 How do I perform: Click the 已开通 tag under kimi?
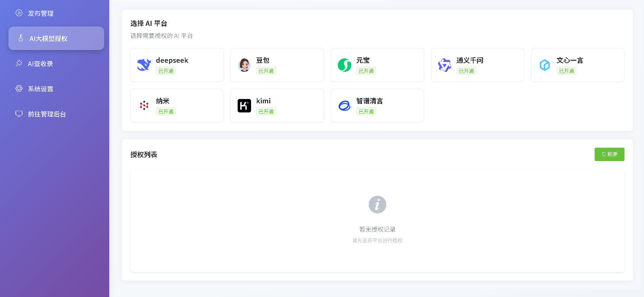pos(266,112)
